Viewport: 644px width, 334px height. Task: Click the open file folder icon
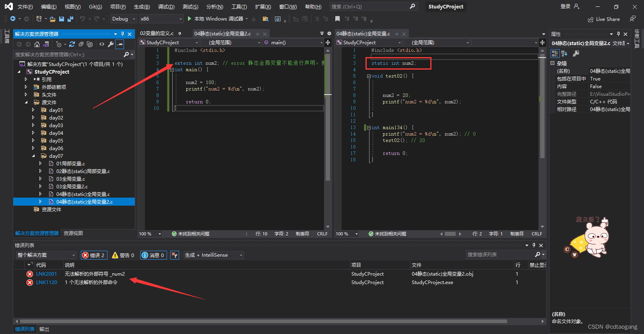(x=53, y=19)
